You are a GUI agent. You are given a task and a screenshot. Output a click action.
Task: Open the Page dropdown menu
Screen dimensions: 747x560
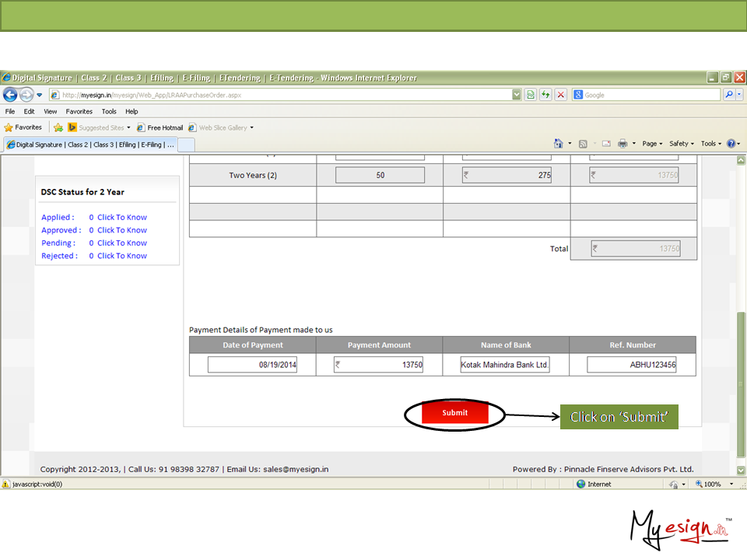(x=652, y=144)
